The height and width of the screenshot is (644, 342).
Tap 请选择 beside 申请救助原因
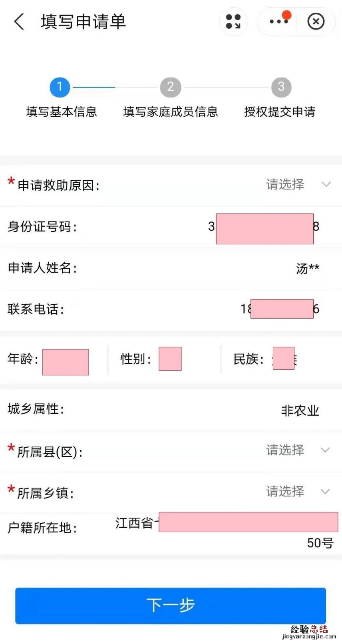[285, 184]
